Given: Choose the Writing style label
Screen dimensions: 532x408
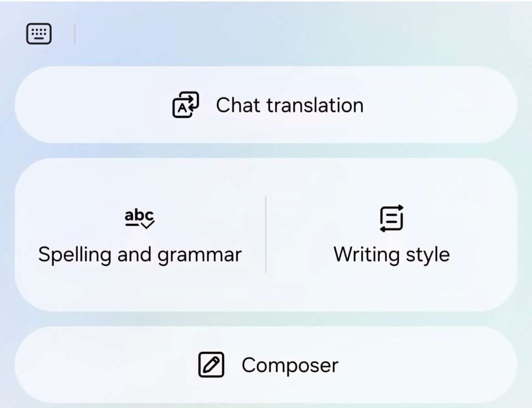Looking at the screenshot, I should pos(392,255).
